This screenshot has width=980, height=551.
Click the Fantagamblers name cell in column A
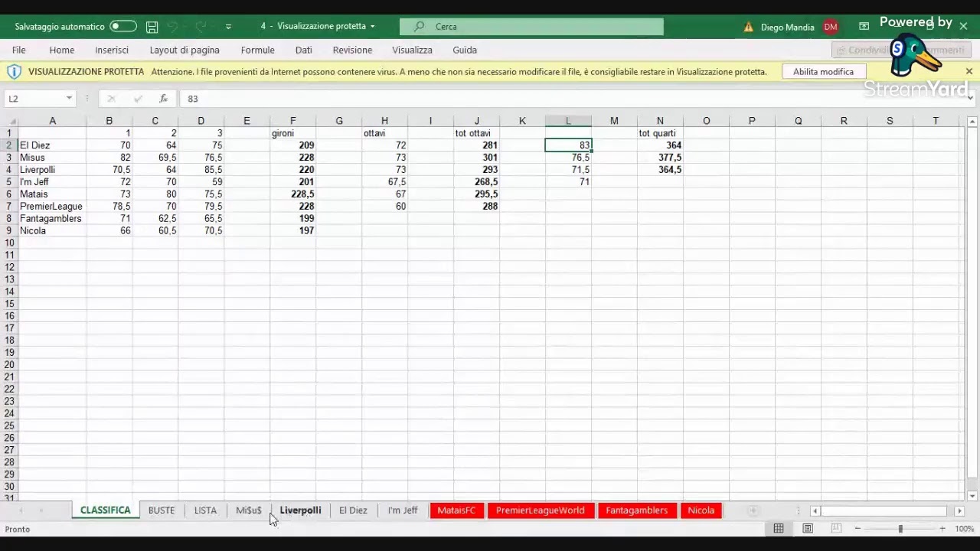pyautogui.click(x=52, y=219)
